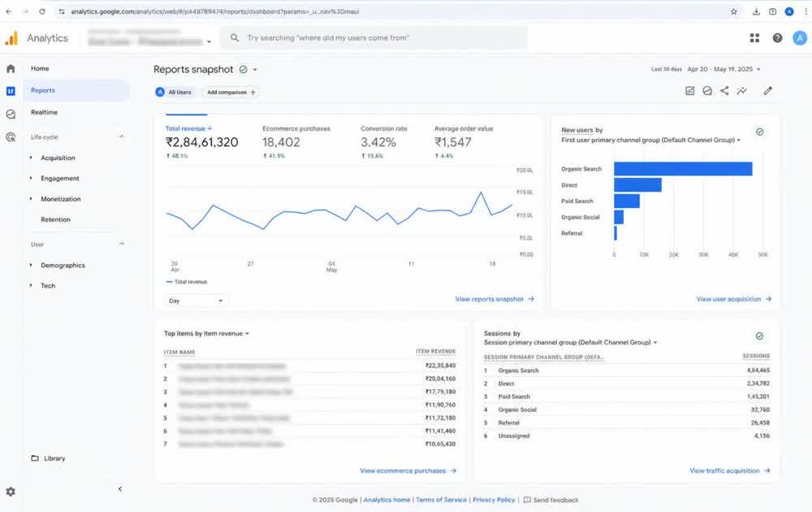Click the check badge on New users card
812x512 pixels.
click(x=759, y=132)
